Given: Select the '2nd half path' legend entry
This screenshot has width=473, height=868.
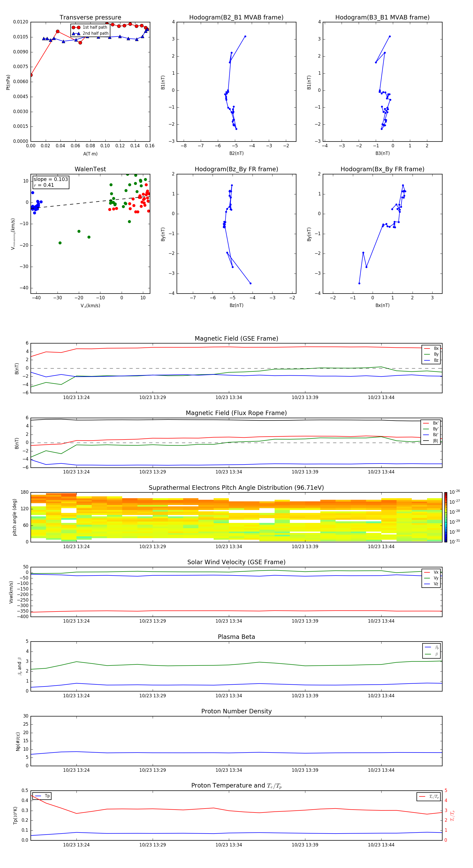Looking at the screenshot, I should (90, 33).
